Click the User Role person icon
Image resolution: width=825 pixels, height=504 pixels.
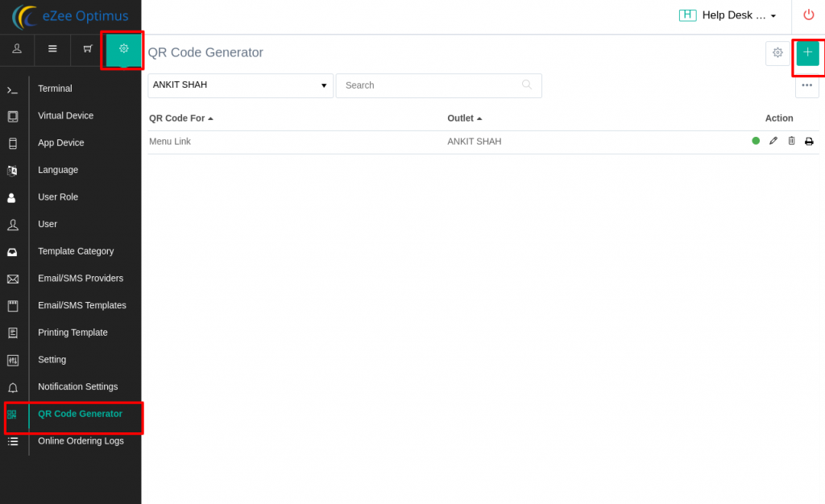pos(11,198)
